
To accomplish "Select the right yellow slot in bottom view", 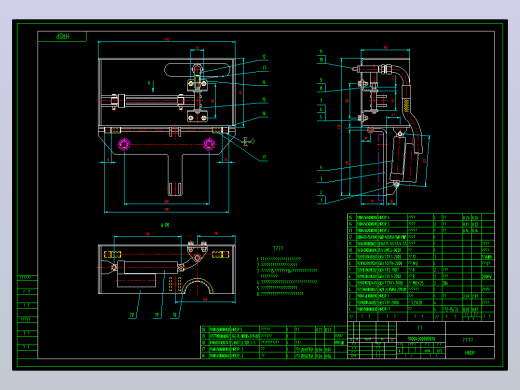I will pyautogui.click(x=220, y=254).
